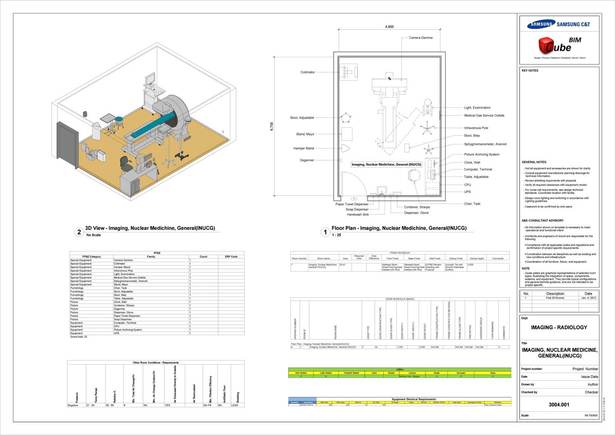Click the "Stool, Adjustable" plan label
This screenshot has width=615, height=435.
click(302, 118)
